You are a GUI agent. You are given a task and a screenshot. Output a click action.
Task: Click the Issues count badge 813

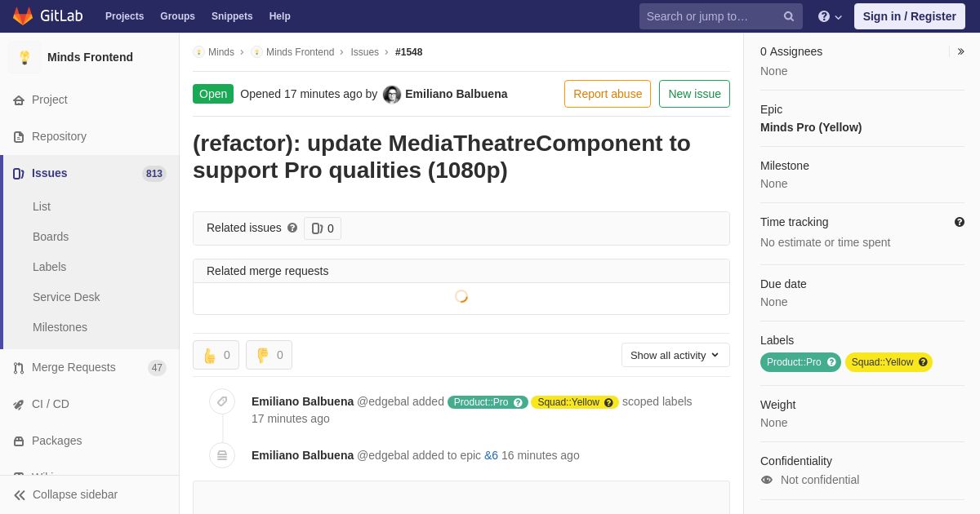(154, 174)
